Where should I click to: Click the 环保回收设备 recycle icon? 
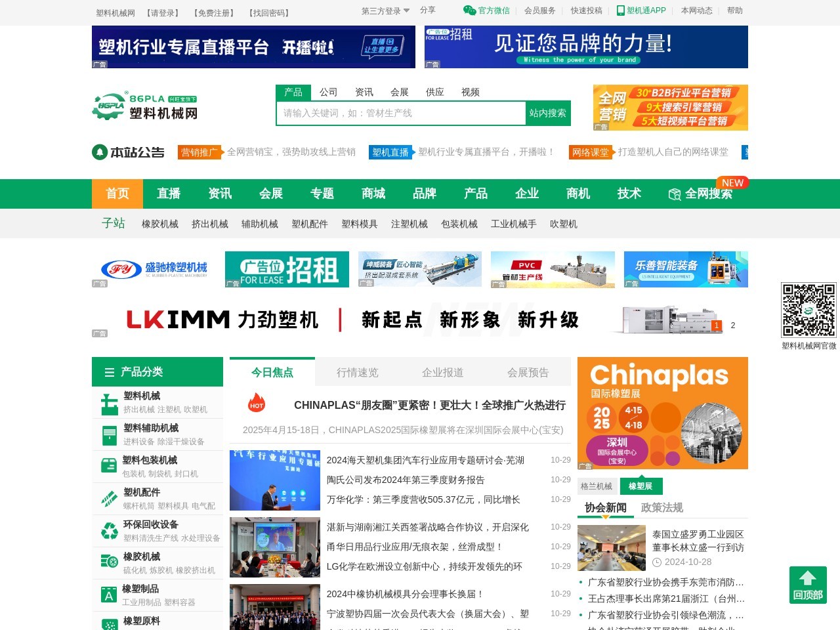point(109,531)
